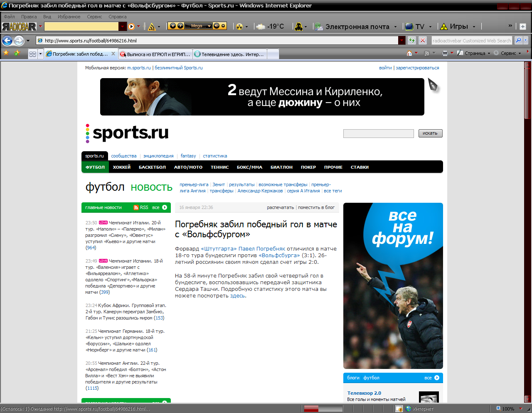532x413 pixels.
Task: Stop the Radiobar radio player
Action: point(173,26)
